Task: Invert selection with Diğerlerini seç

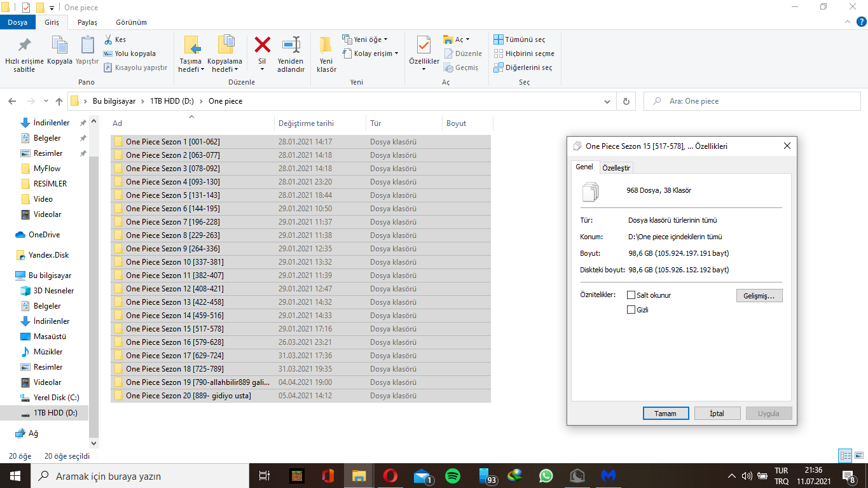Action: [x=523, y=67]
